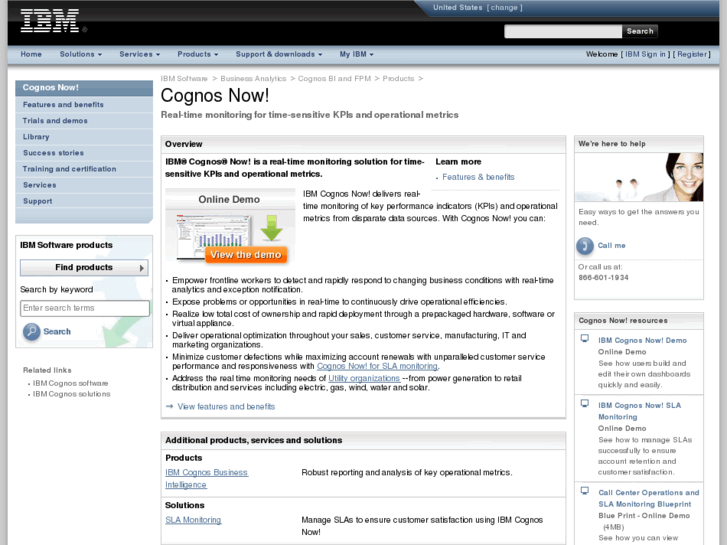This screenshot has height=545, width=727.
Task: Click the phone number 866-601-1934
Action: click(x=603, y=277)
